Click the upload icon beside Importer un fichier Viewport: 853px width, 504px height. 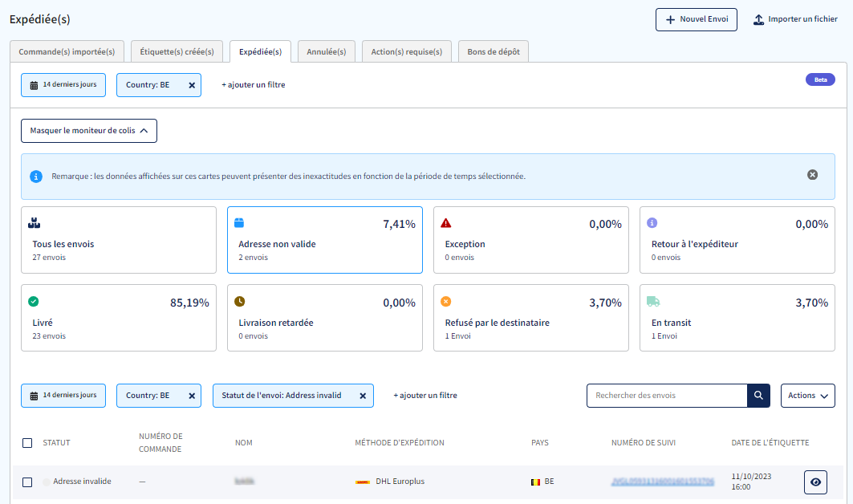(x=758, y=19)
